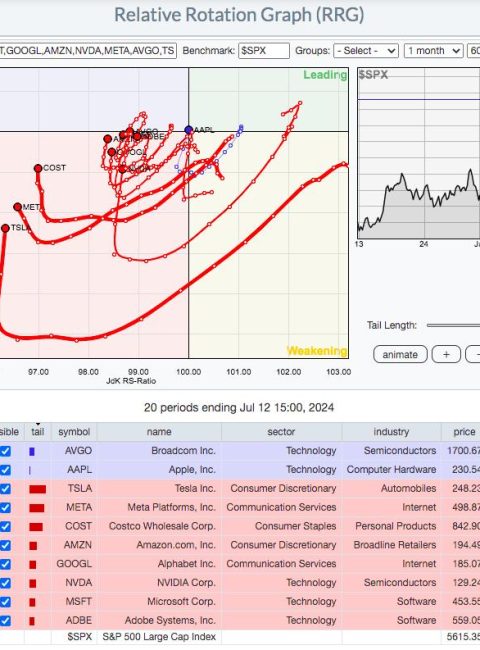Click GOOGL tail color swatch

coord(33,565)
